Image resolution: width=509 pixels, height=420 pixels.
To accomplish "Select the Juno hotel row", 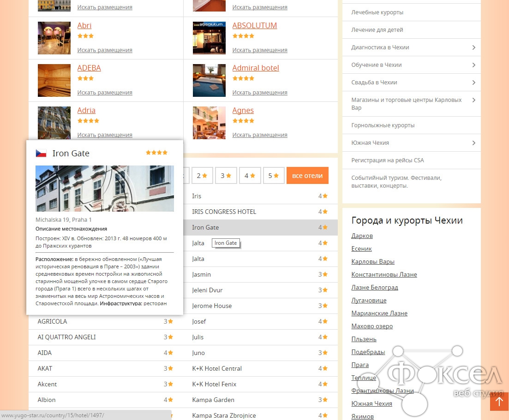I will (260, 353).
